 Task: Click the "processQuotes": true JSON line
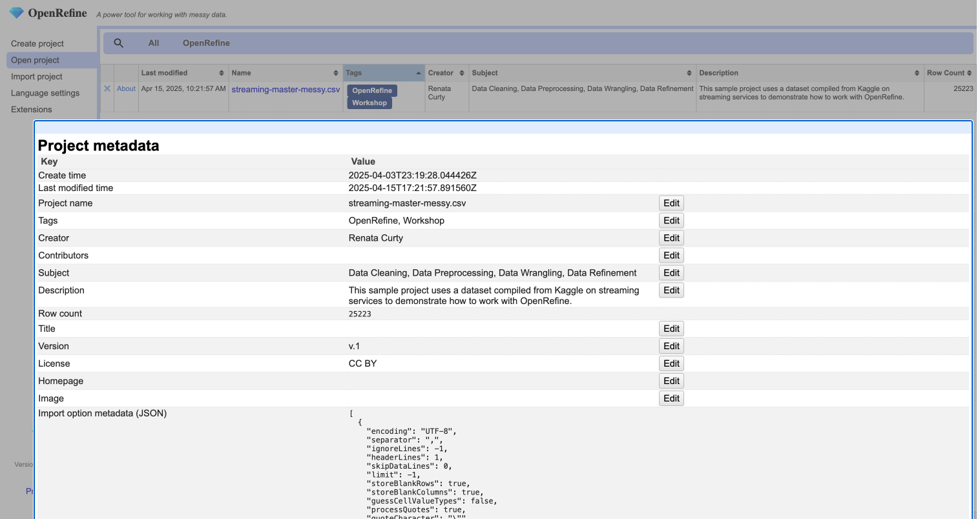(x=416, y=510)
